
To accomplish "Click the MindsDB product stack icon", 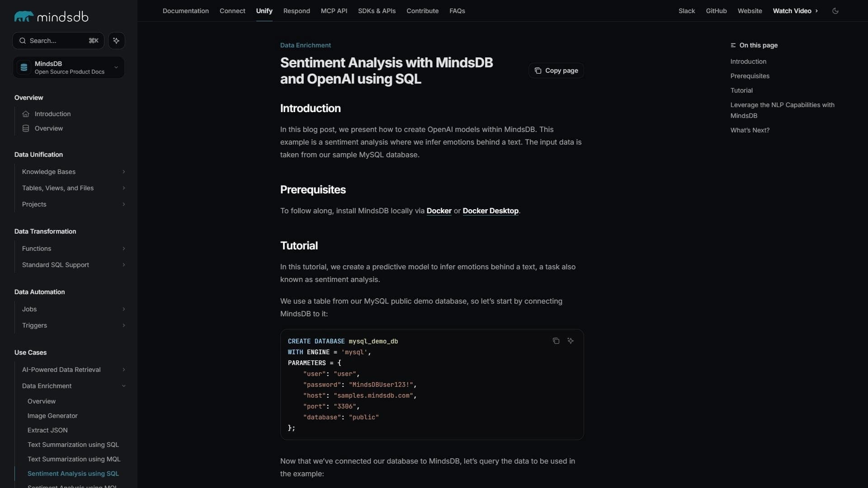I will [24, 67].
